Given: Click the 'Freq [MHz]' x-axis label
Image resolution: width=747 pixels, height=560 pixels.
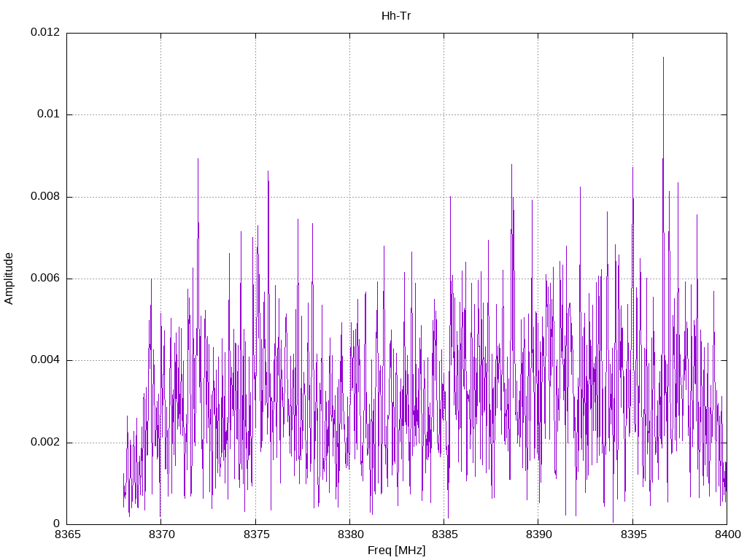Looking at the screenshot, I should point(396,551).
